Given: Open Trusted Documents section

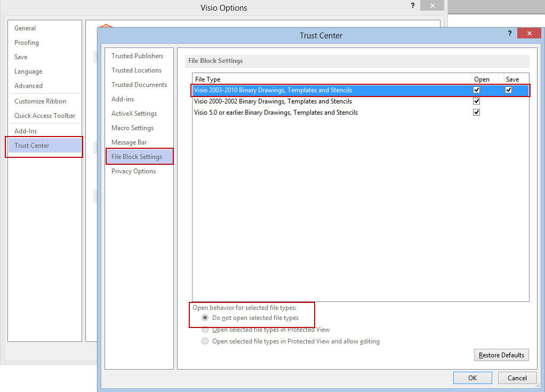Looking at the screenshot, I should [139, 85].
